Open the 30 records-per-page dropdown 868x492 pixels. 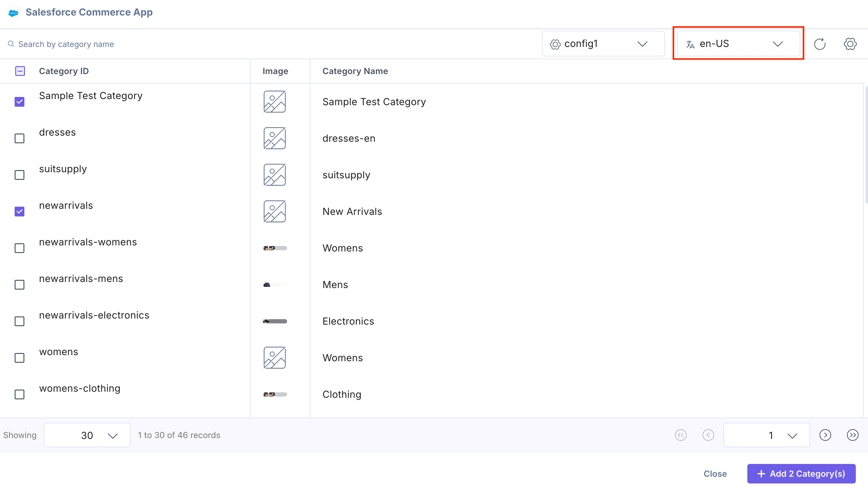[x=87, y=435]
